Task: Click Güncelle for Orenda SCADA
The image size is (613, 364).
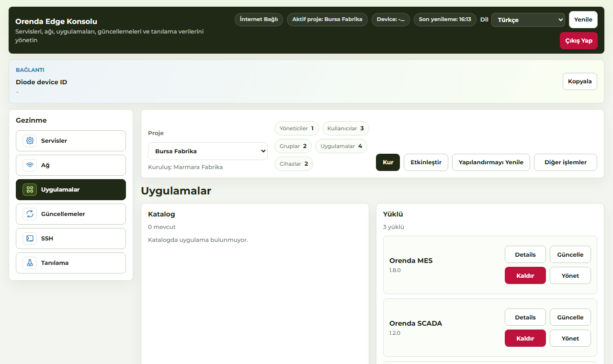Action: pyautogui.click(x=570, y=317)
